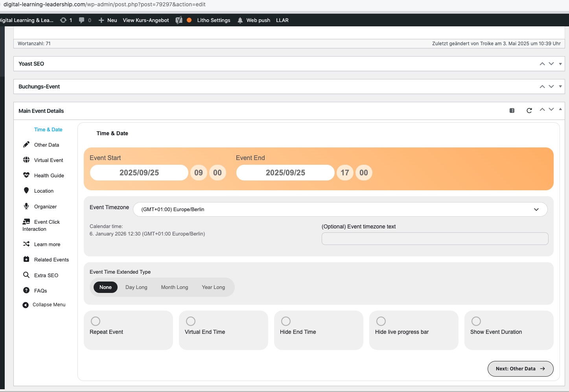Click the Next: Other Data button
Viewport: 569px width, 392px height.
click(520, 369)
